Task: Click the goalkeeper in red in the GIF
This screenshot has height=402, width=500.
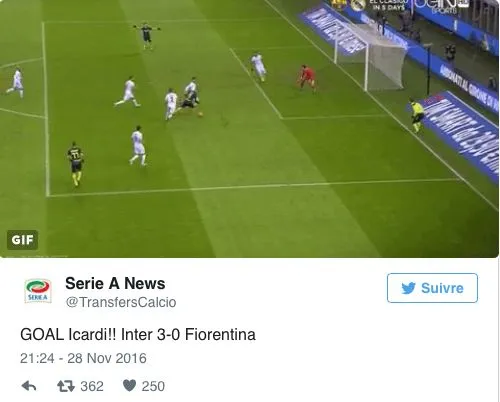Action: pyautogui.click(x=307, y=78)
